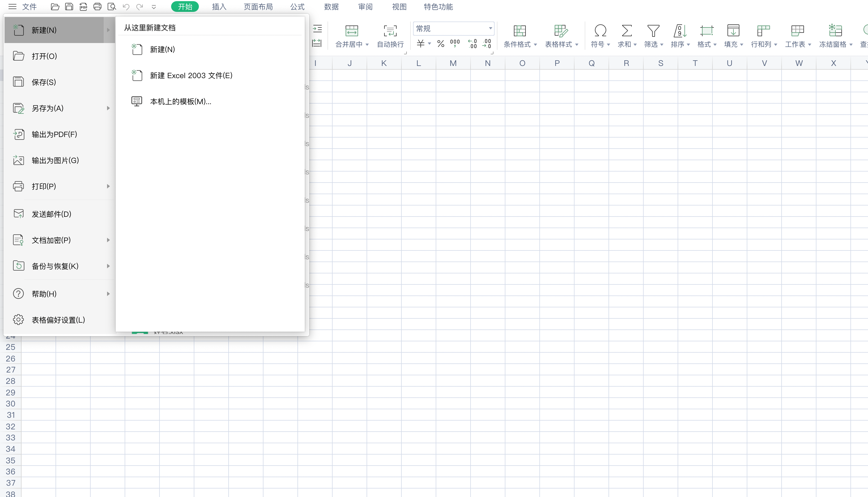Screen dimensions: 868x497
Task: Choose 打开(O) in the file menu
Action: coord(60,56)
